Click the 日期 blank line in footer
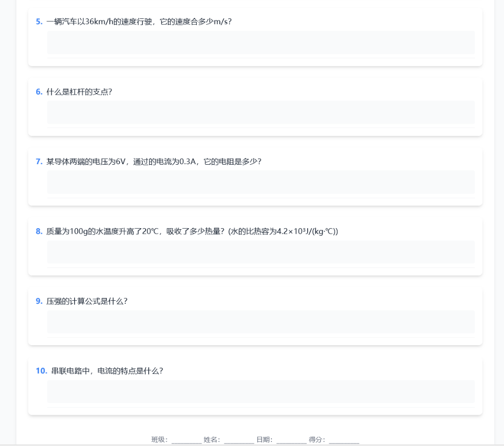 (291, 439)
